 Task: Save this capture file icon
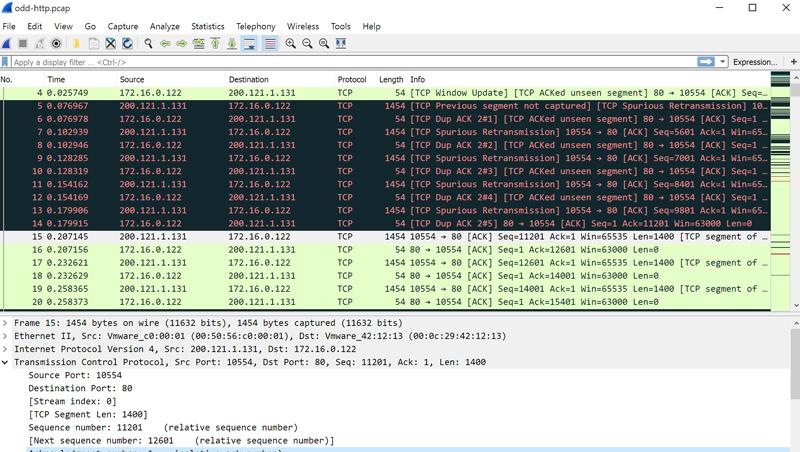click(93, 44)
